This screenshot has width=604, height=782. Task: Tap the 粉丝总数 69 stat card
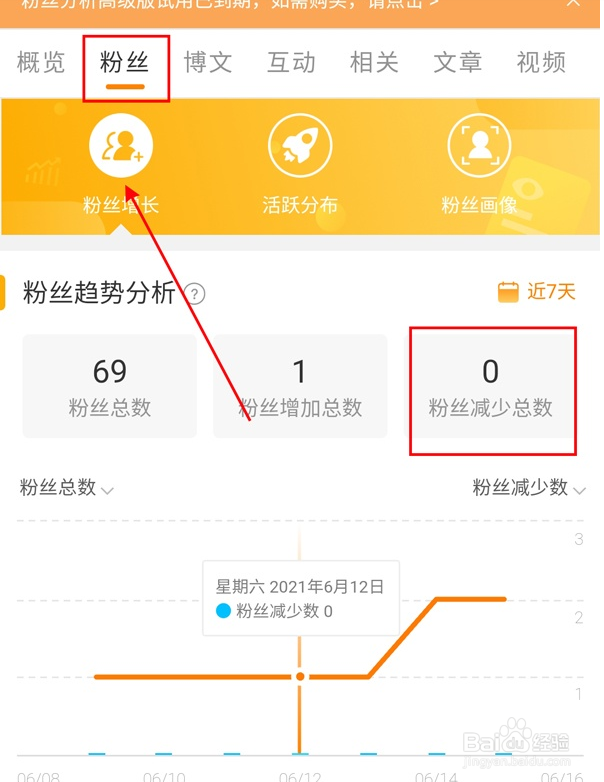point(110,386)
